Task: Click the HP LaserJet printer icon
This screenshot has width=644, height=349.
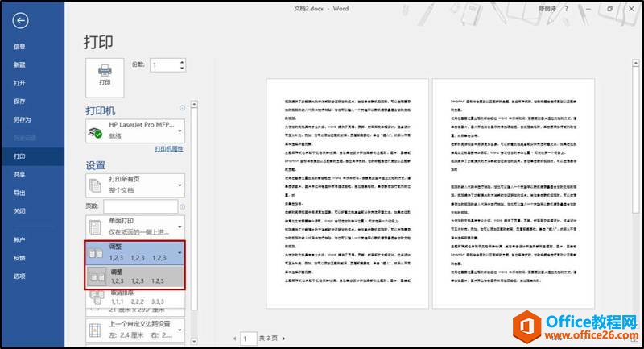Action: [97, 131]
